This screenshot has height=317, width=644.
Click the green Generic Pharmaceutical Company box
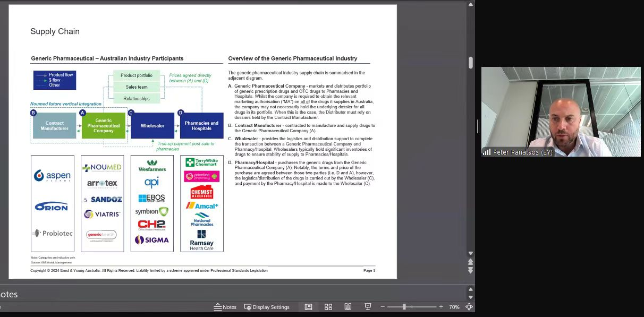[104, 126]
